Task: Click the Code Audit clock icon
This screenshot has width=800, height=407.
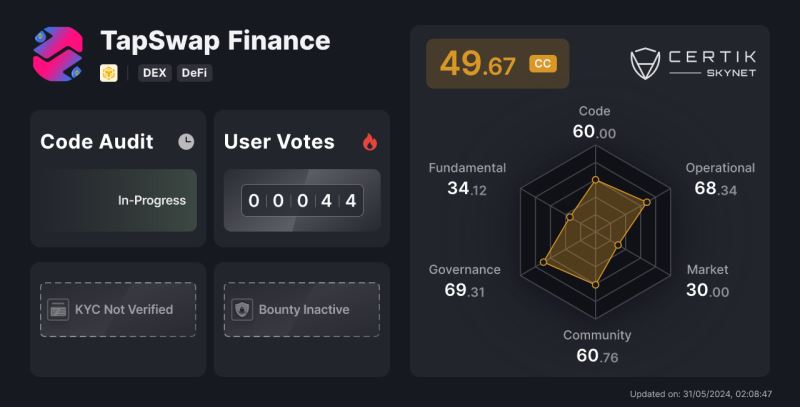Action: pos(186,142)
